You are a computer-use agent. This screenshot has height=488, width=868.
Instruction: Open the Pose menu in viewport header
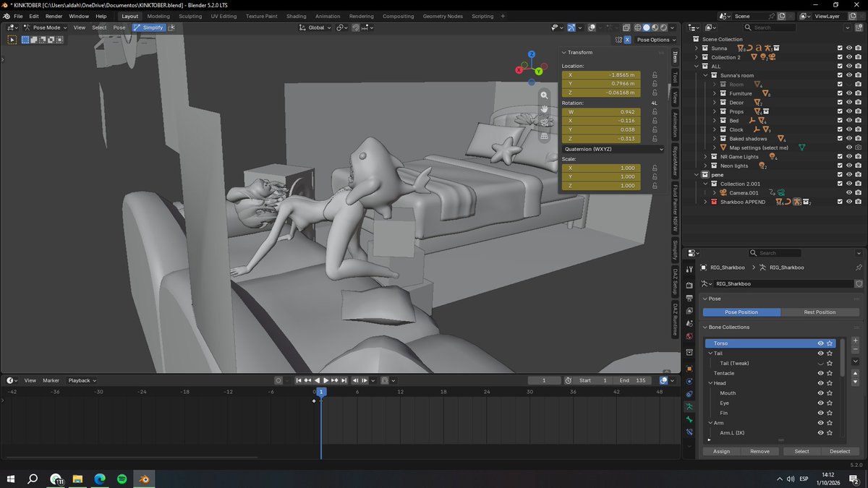pos(119,27)
